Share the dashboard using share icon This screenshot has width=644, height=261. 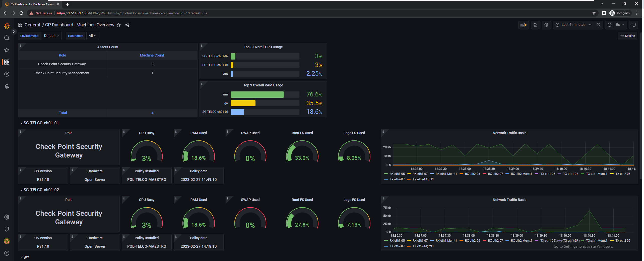(x=127, y=25)
